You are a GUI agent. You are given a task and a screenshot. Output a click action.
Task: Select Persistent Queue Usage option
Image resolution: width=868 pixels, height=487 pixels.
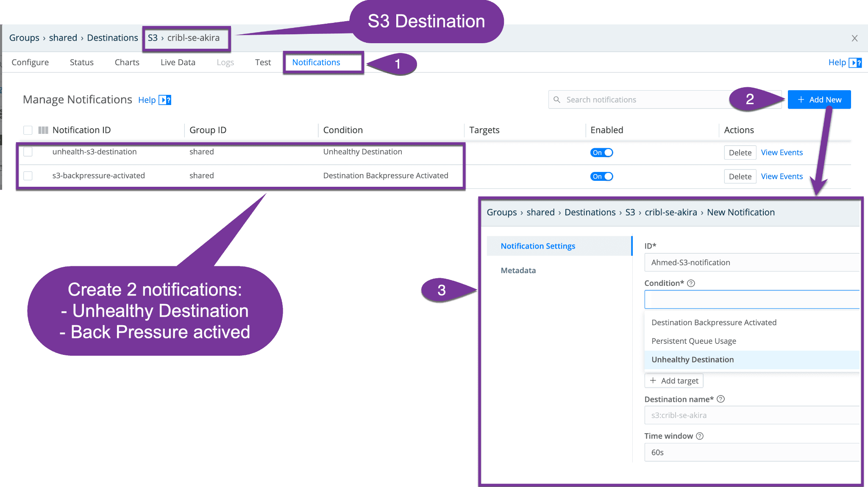[693, 341]
